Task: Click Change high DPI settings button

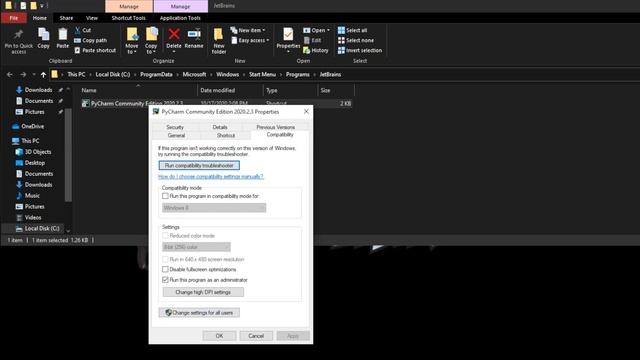Action: click(203, 292)
